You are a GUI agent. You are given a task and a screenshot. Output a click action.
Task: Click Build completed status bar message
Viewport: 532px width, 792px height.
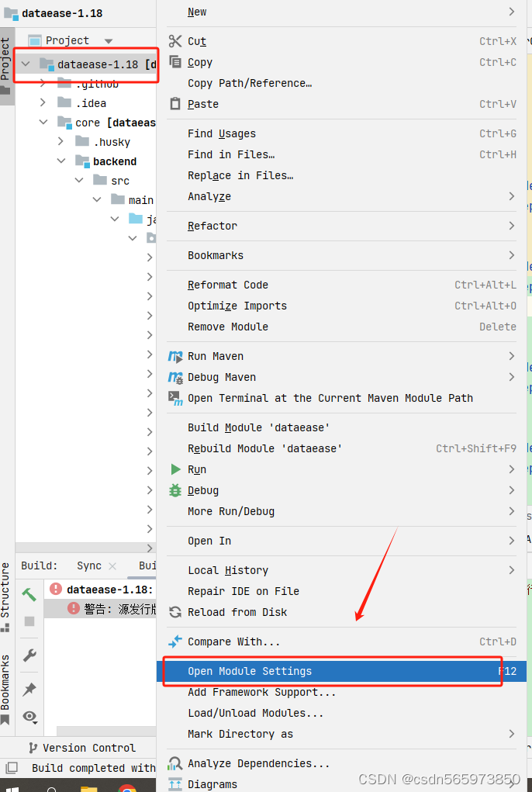(93, 768)
